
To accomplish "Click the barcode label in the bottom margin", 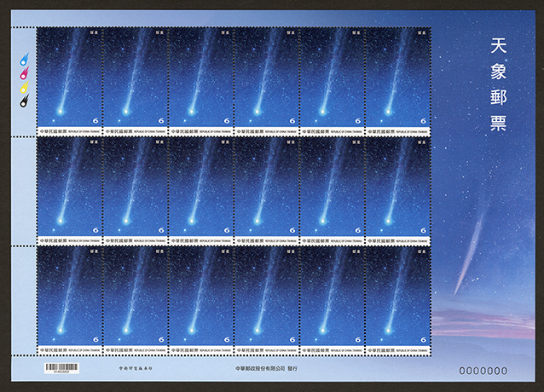I will click(x=61, y=368).
